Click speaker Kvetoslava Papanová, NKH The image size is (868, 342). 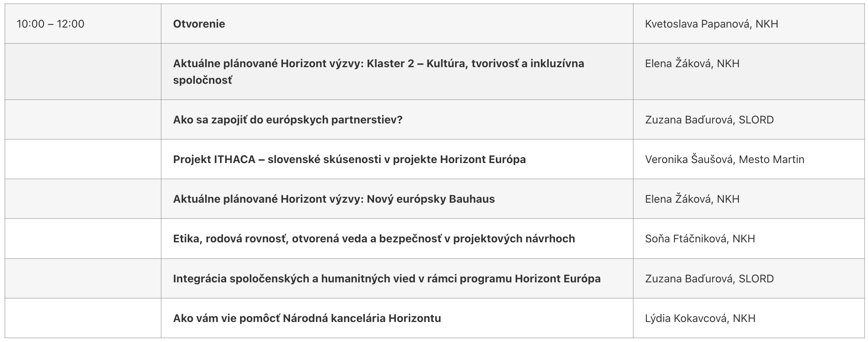coord(711,24)
